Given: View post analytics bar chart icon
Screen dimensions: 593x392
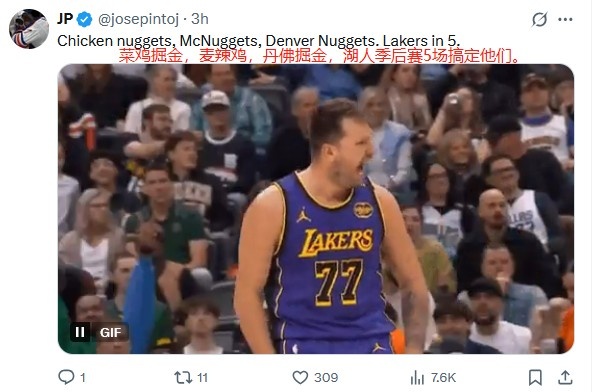Looking at the screenshot, I should point(417,377).
